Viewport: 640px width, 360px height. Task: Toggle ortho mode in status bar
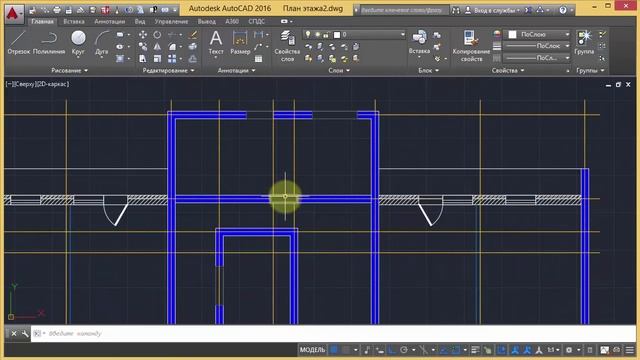[391, 350]
